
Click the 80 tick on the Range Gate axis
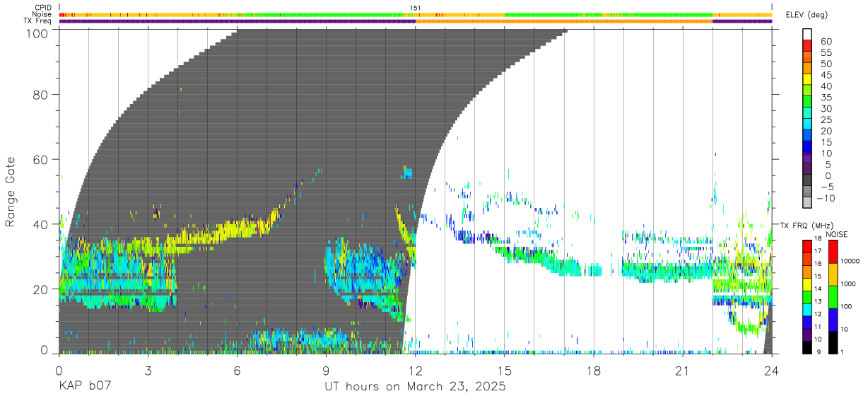(x=41, y=95)
